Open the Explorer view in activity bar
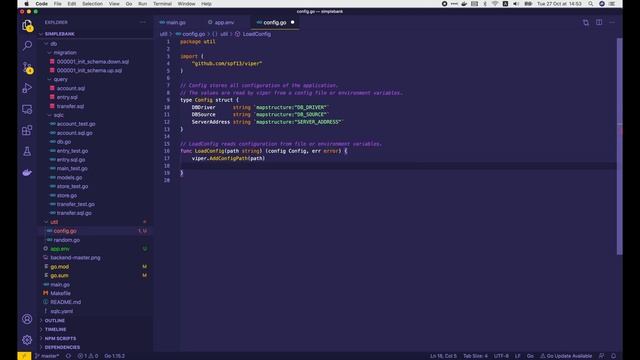 (x=27, y=25)
